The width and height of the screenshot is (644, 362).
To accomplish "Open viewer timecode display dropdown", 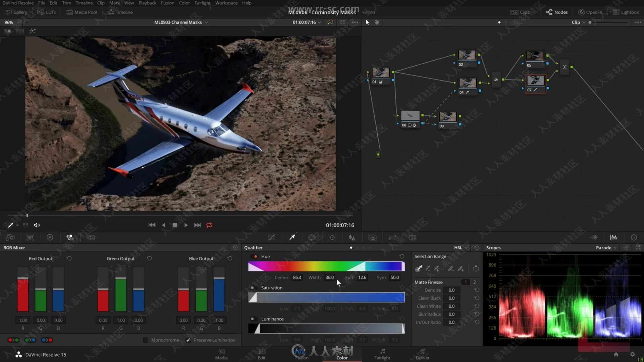I will click(x=307, y=22).
